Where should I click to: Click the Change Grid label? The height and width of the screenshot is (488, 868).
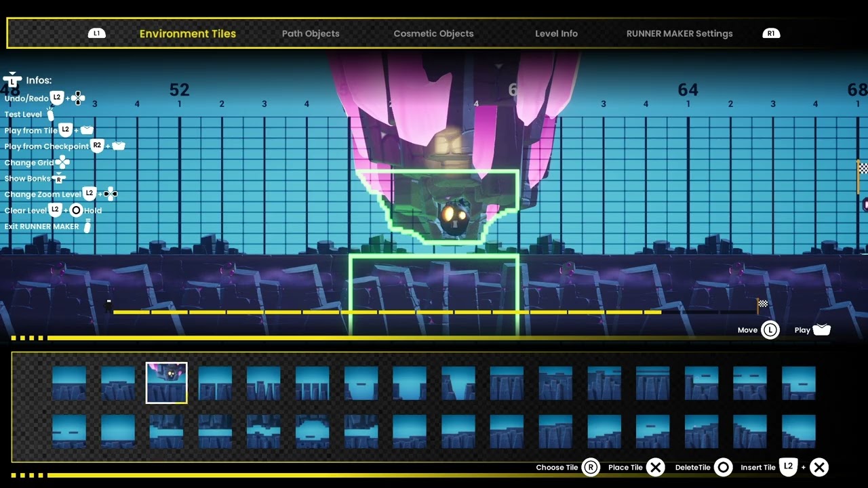29,163
